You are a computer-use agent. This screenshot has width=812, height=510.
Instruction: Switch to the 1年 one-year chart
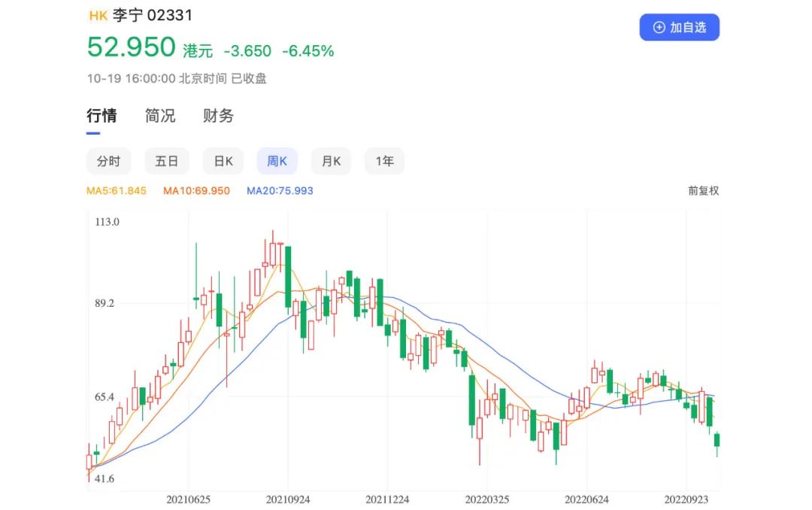384,161
